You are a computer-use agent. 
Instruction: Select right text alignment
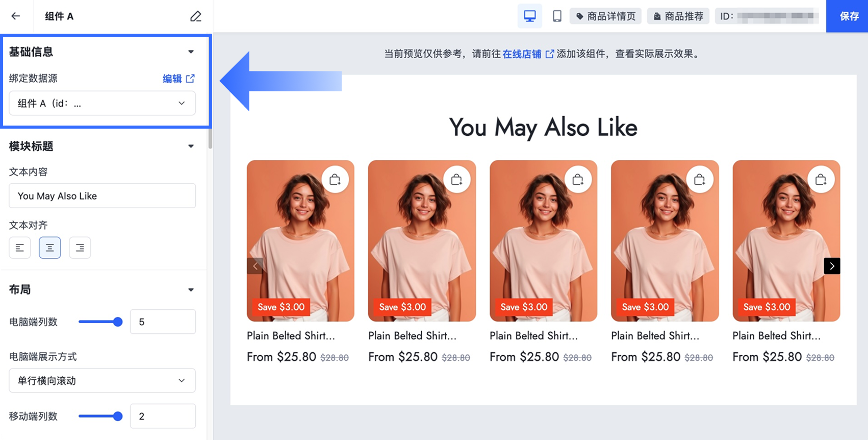80,248
